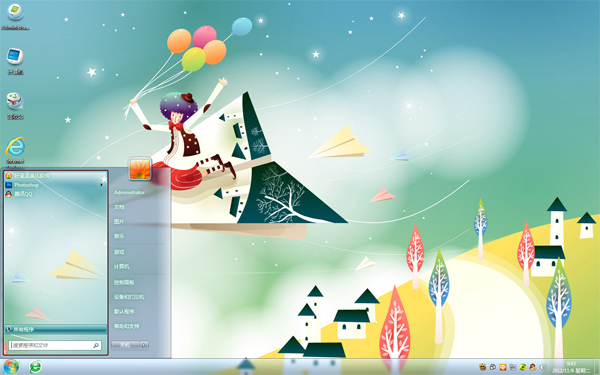600x375 pixels.
Task: Open the taskbar clock and date
Action: [x=571, y=367]
